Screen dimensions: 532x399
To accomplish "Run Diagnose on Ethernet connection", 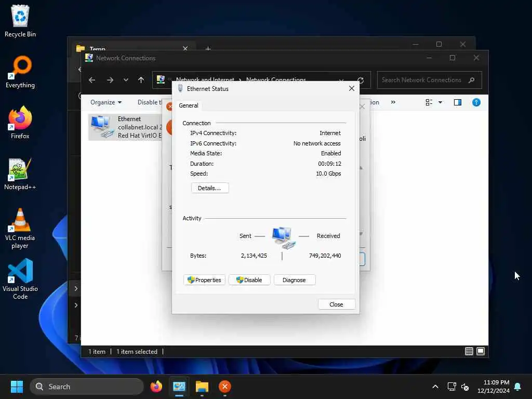I will tap(295, 280).
